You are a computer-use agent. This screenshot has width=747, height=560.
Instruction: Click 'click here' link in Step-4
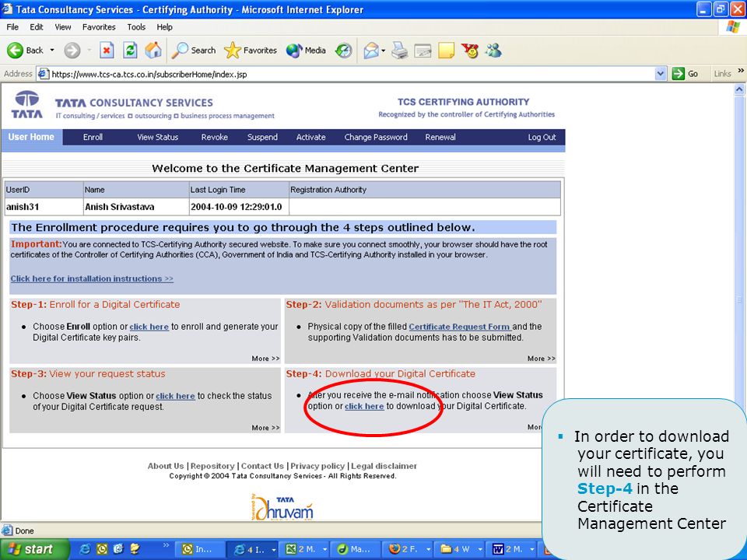click(364, 406)
